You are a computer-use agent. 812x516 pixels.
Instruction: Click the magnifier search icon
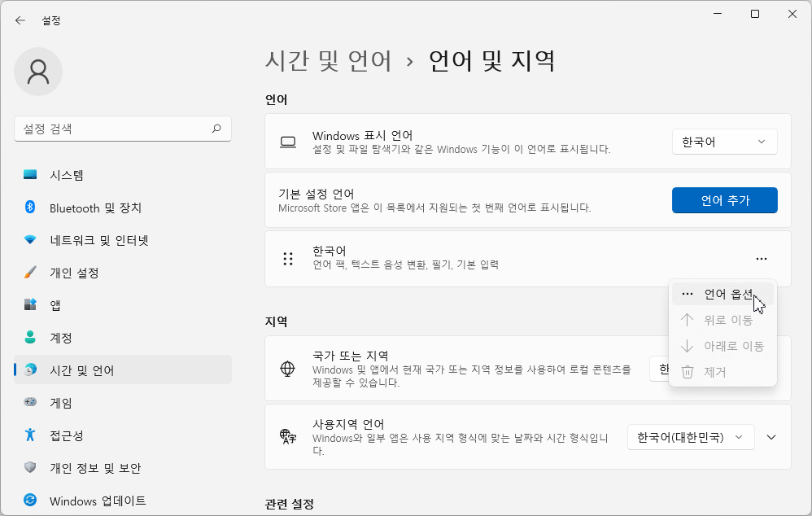216,129
